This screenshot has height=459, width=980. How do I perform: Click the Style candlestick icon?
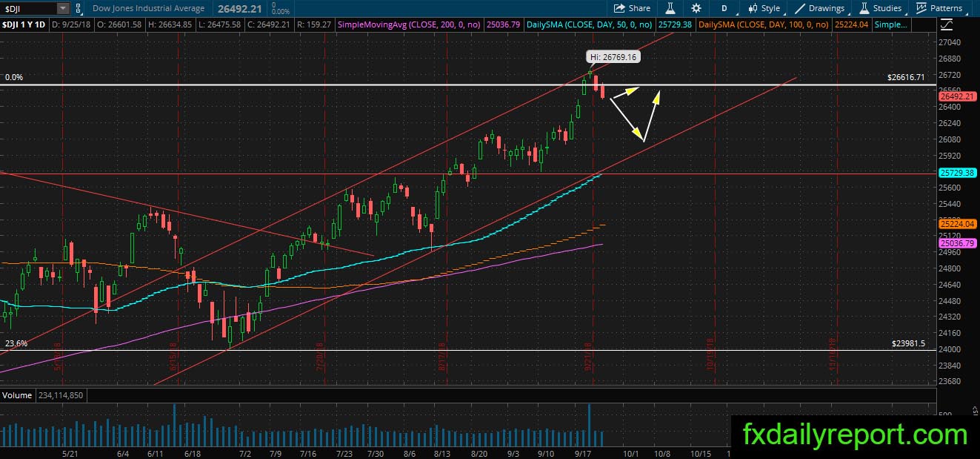753,8
